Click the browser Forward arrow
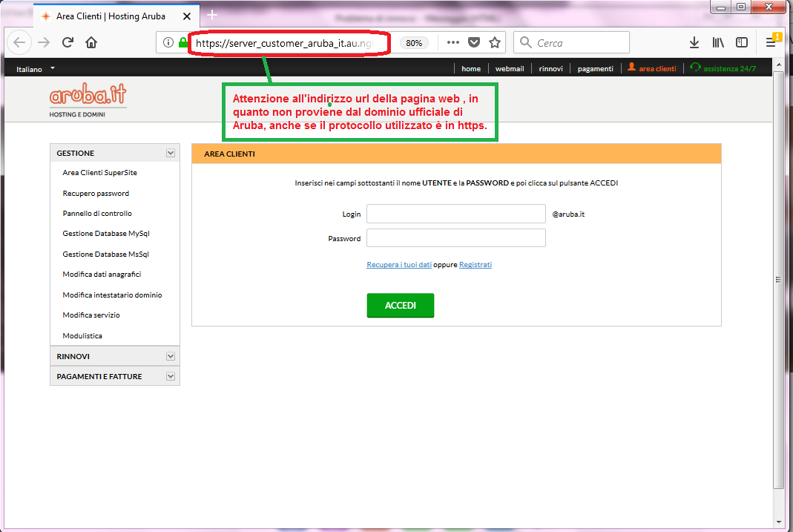The width and height of the screenshot is (793, 532). click(x=44, y=42)
